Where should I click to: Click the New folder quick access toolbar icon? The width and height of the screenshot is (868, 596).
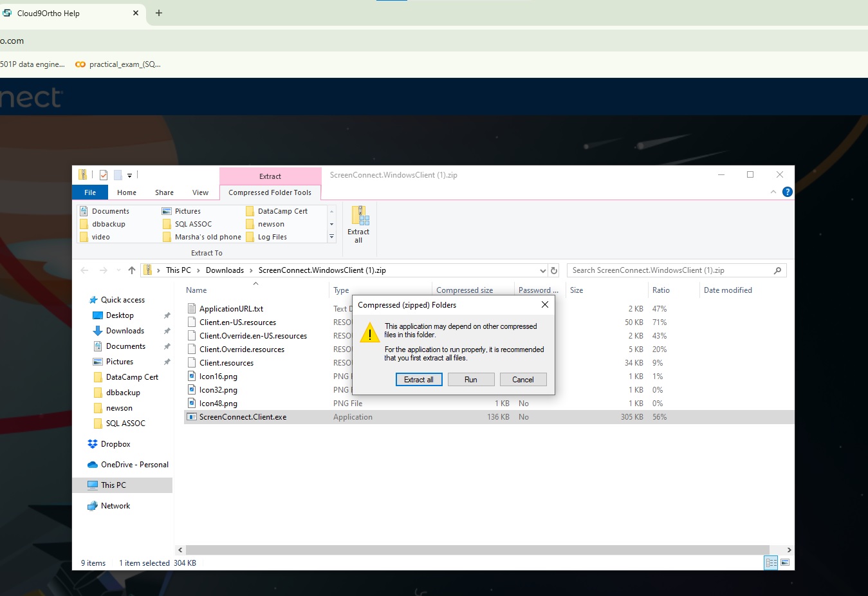[x=118, y=174]
